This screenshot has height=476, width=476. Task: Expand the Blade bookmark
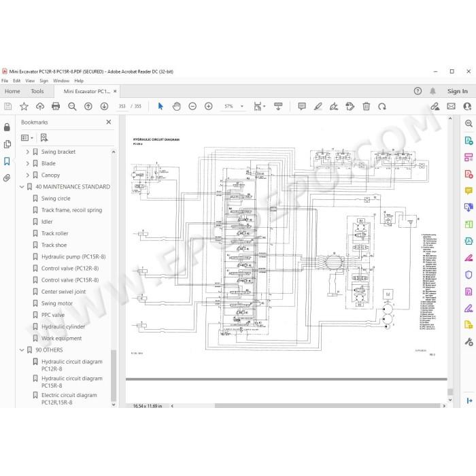[28, 163]
